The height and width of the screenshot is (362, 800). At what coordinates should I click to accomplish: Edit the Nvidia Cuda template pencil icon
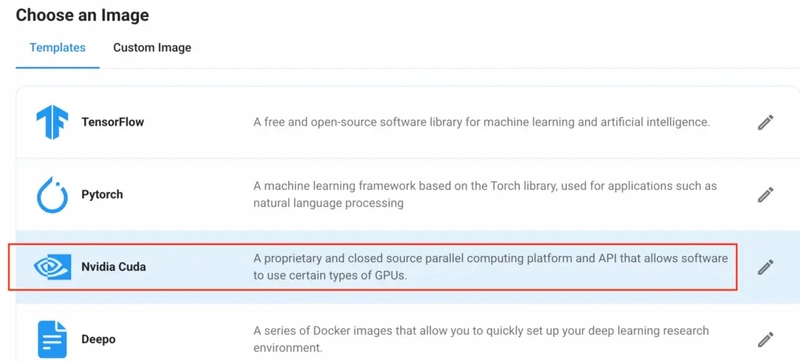coord(765,267)
